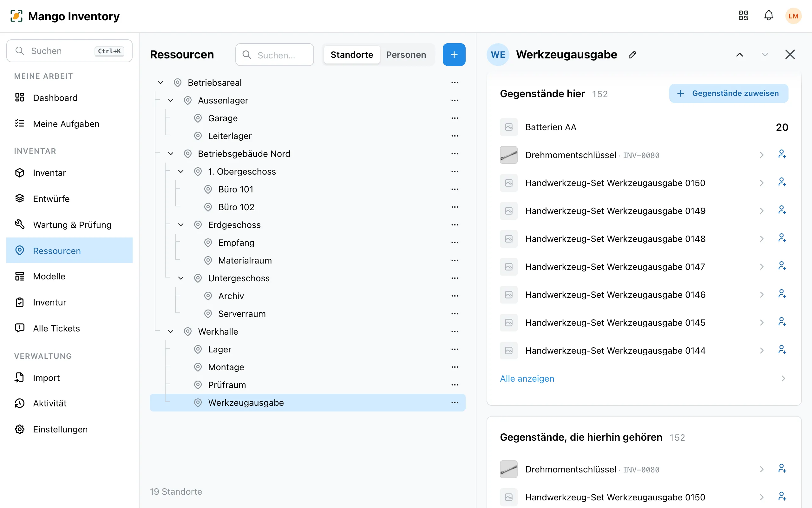The image size is (812, 508).
Task: Click the Drehmomentschlüssel thumbnail in Gegenstände hier
Action: 508,155
